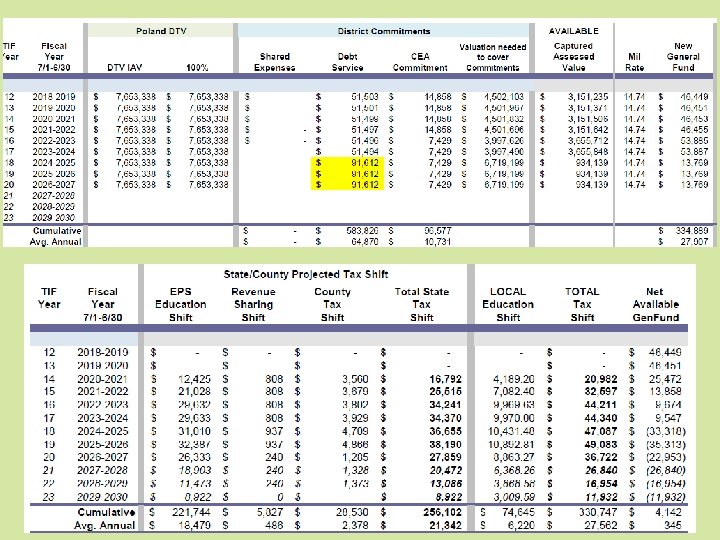Image resolution: width=720 pixels, height=540 pixels.
Task: Click the 'EPS Education Shift' column header
Action: coord(180,304)
